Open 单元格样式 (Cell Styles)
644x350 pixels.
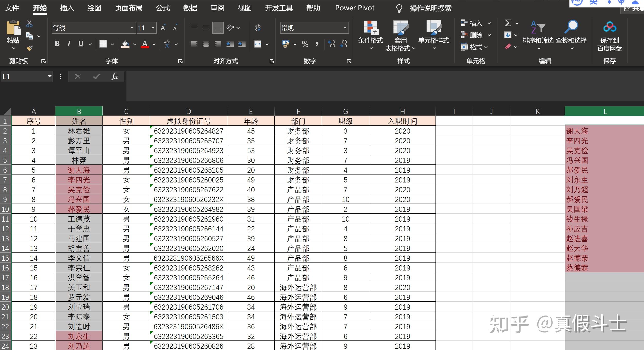pyautogui.click(x=434, y=36)
